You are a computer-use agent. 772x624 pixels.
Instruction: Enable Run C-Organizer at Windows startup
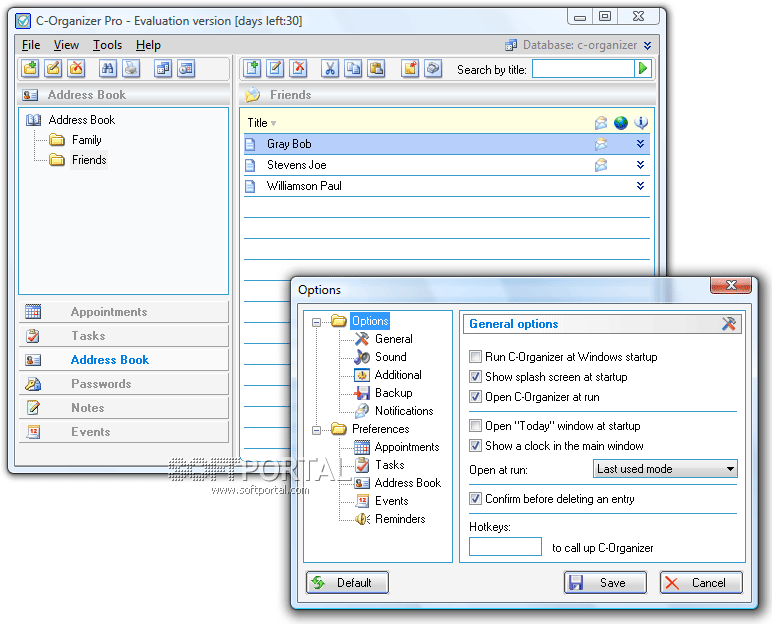[475, 356]
